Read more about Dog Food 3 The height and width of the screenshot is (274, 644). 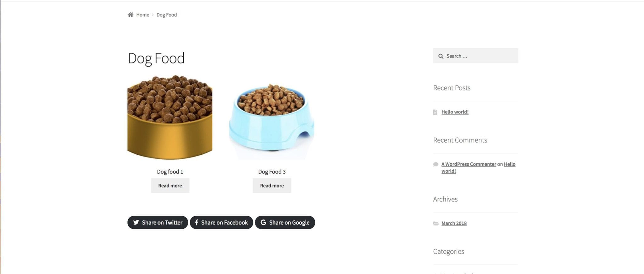(x=272, y=185)
